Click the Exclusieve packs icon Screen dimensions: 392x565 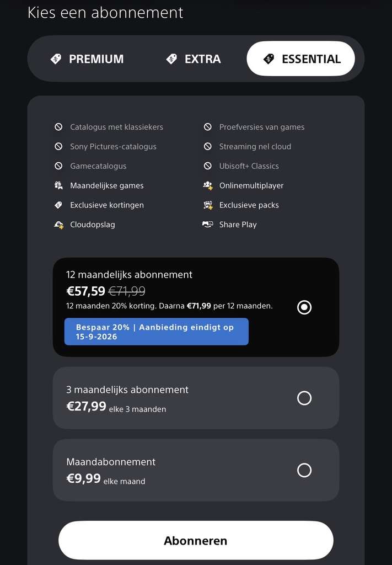pos(208,205)
